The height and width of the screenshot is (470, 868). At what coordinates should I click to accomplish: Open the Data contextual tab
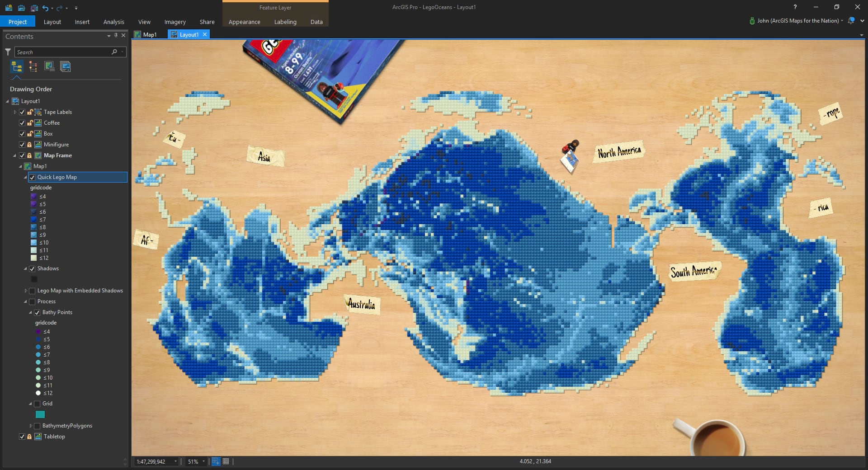[316, 22]
